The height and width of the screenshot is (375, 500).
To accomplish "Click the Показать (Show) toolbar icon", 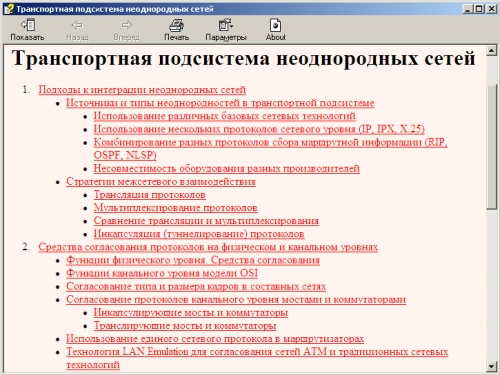I will [x=27, y=25].
